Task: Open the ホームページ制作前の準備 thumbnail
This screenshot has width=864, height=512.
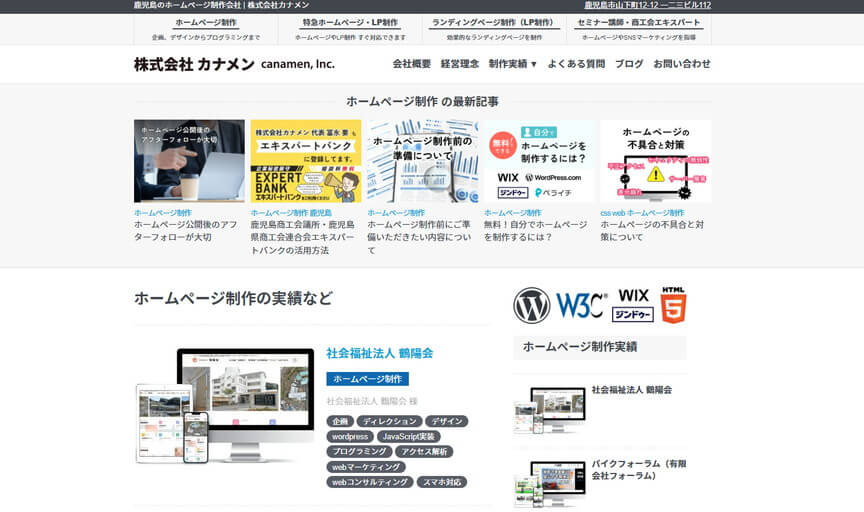Action: coord(423,161)
